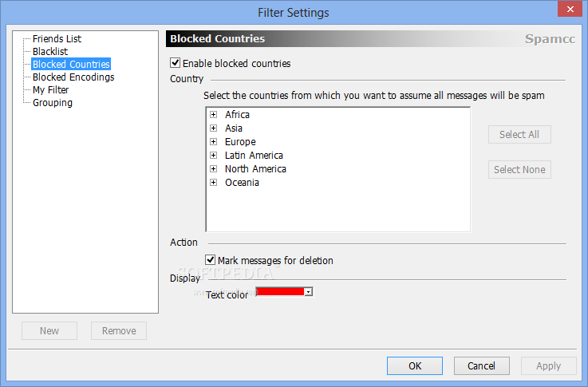Go to Blocked Encodings settings
The width and height of the screenshot is (588, 387).
coord(73,77)
